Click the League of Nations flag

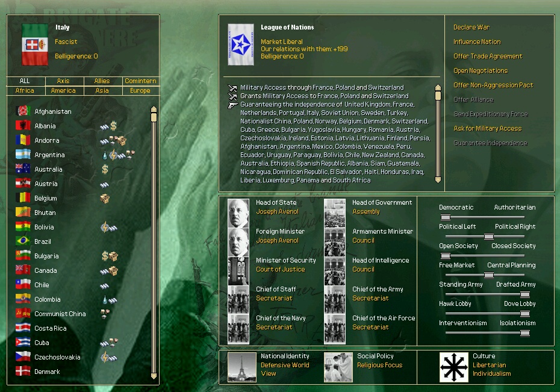(241, 45)
